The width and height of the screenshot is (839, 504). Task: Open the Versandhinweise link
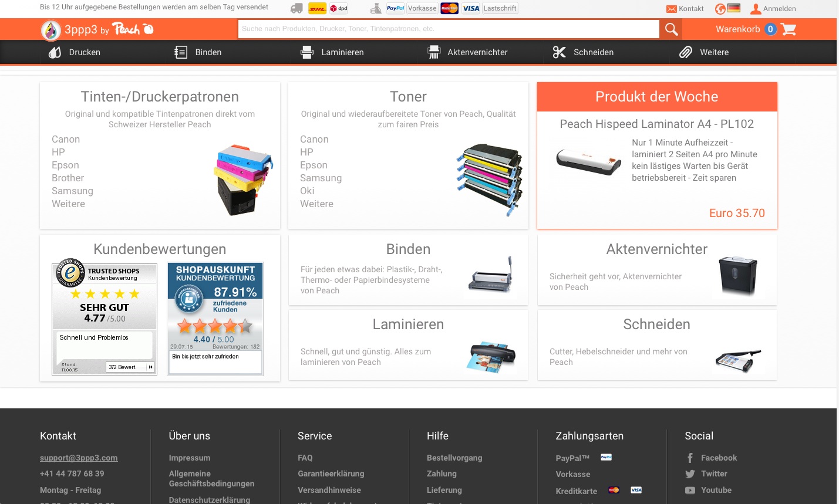pos(329,490)
